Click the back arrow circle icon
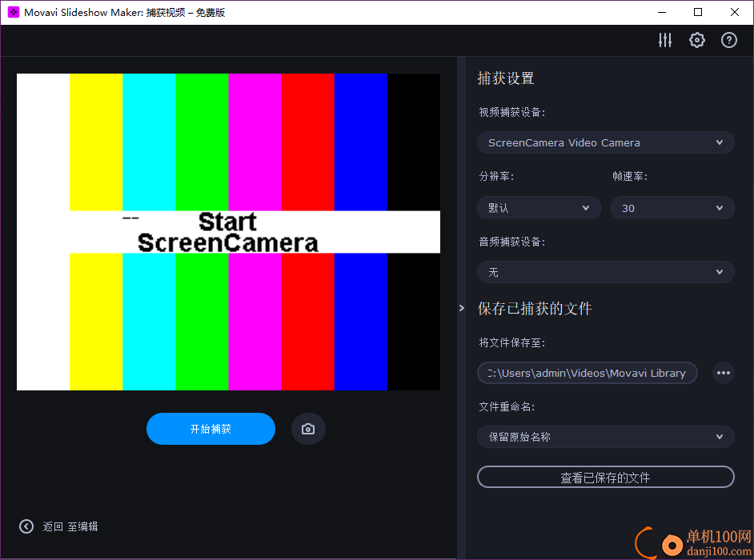Viewport: 754px width, 560px height. (x=26, y=526)
